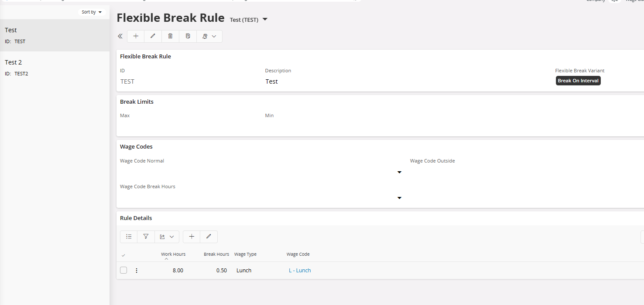Open Wage Code Normal dropdown arrow
Image resolution: width=644 pixels, height=305 pixels.
(399, 173)
